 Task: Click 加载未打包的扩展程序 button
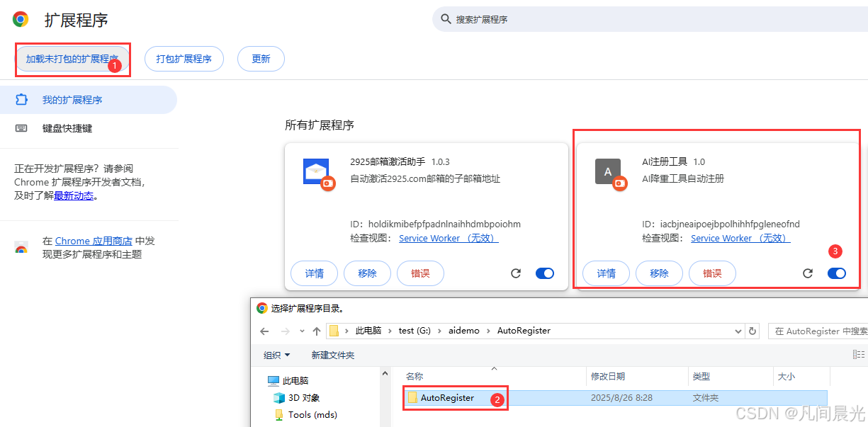pyautogui.click(x=72, y=59)
